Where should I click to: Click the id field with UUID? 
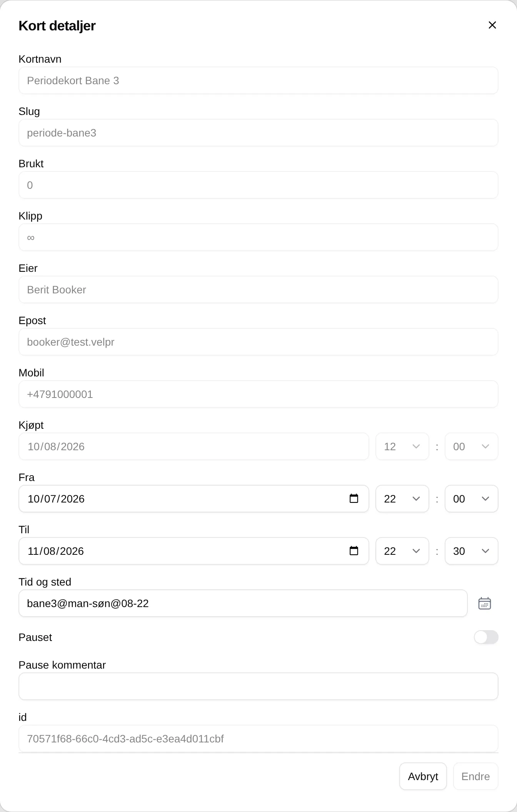pyautogui.click(x=258, y=739)
